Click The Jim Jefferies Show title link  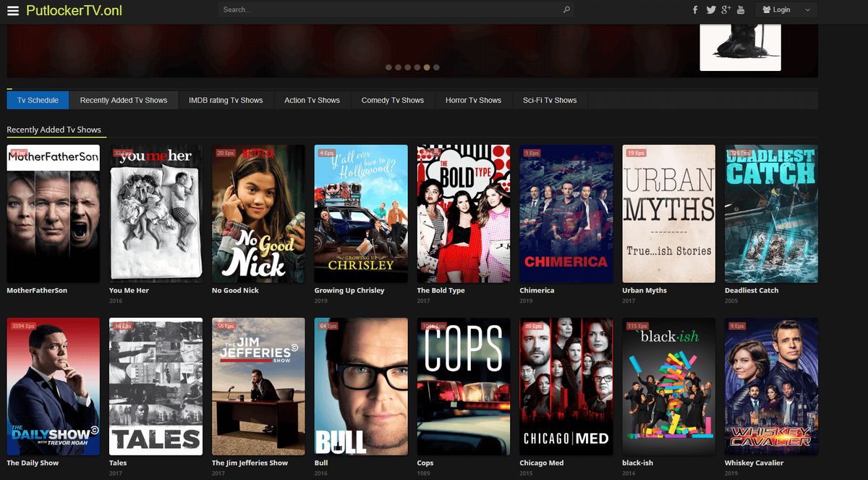pos(250,463)
